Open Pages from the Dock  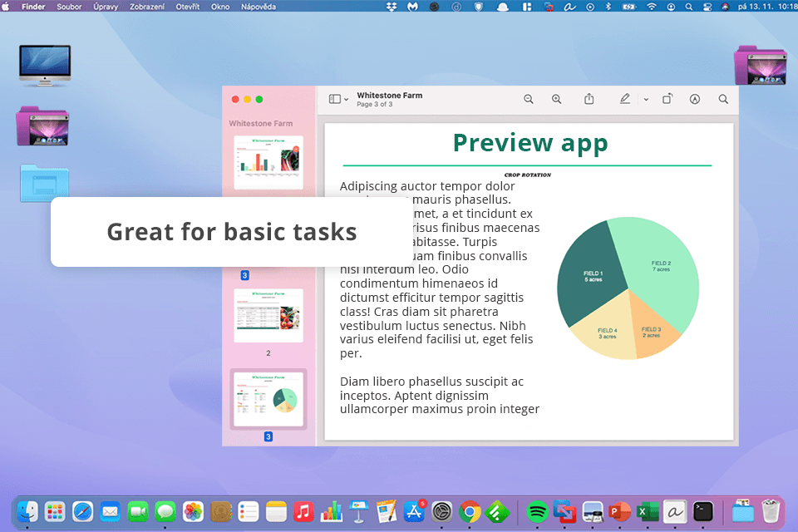click(x=387, y=512)
